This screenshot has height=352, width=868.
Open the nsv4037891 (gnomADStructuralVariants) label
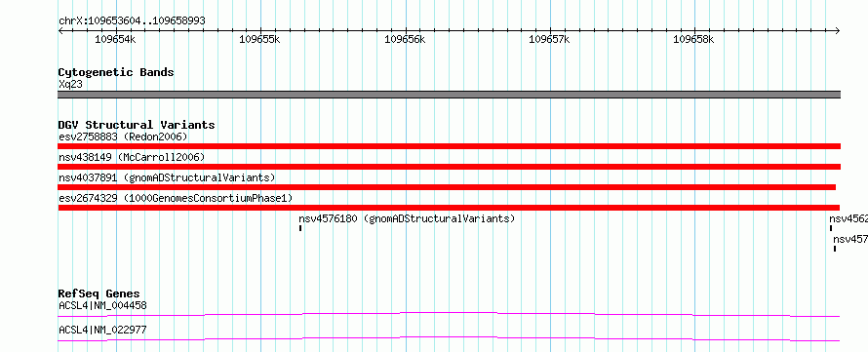tap(167, 177)
